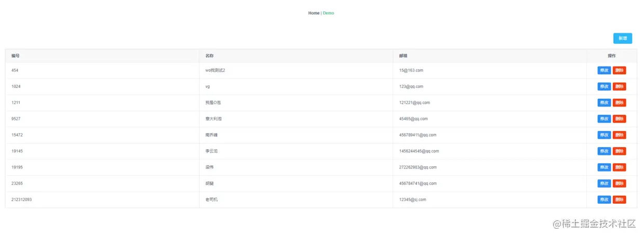Click the 名称 column header
The image size is (644, 237).
tap(296, 56)
